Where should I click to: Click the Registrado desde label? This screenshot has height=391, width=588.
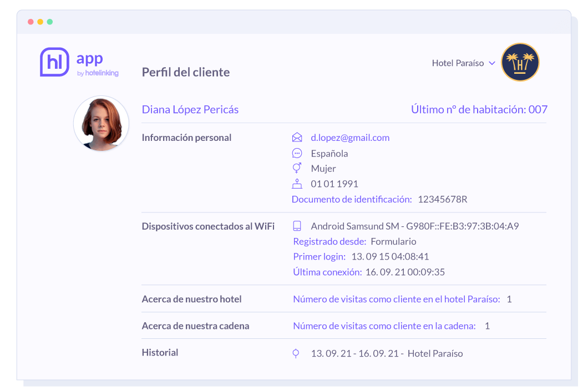click(330, 241)
